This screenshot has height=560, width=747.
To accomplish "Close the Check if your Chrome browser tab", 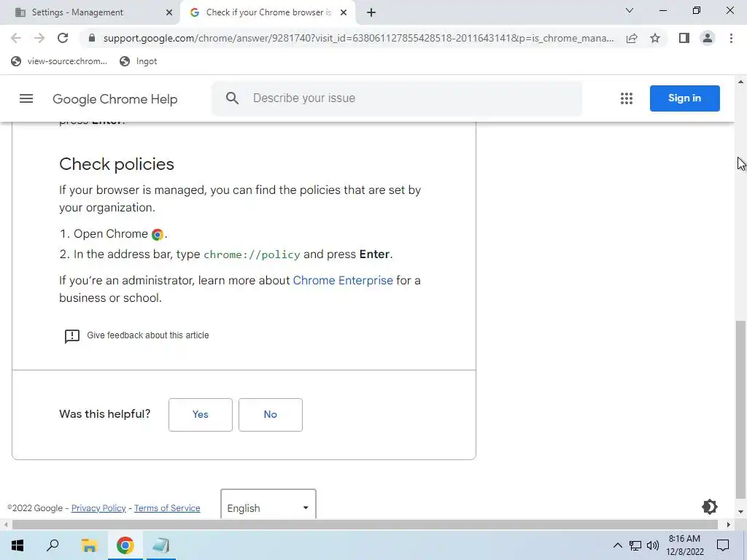I will click(x=344, y=12).
